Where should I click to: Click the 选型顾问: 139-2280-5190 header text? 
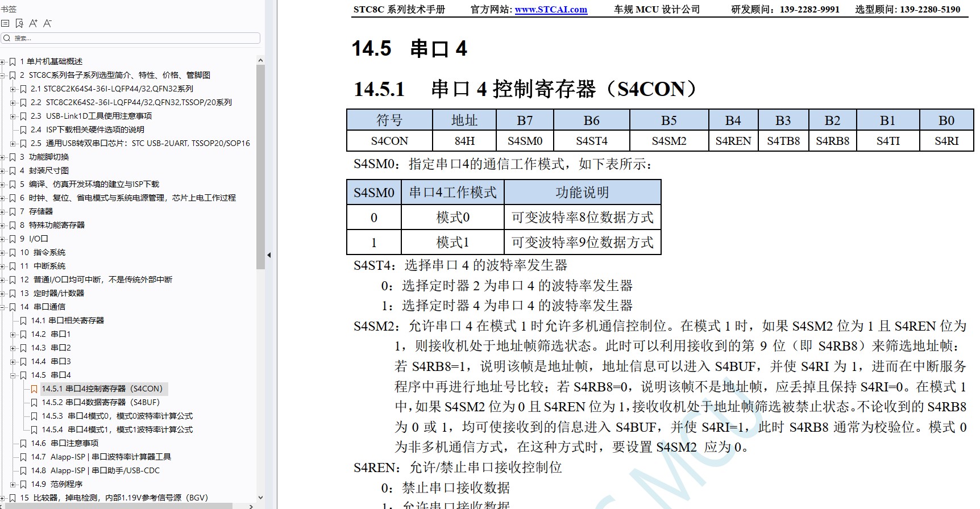(x=908, y=10)
